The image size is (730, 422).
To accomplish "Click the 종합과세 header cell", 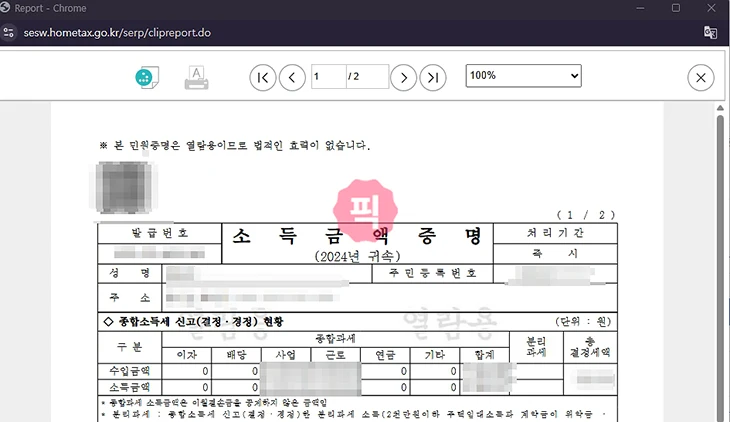I will [x=335, y=339].
